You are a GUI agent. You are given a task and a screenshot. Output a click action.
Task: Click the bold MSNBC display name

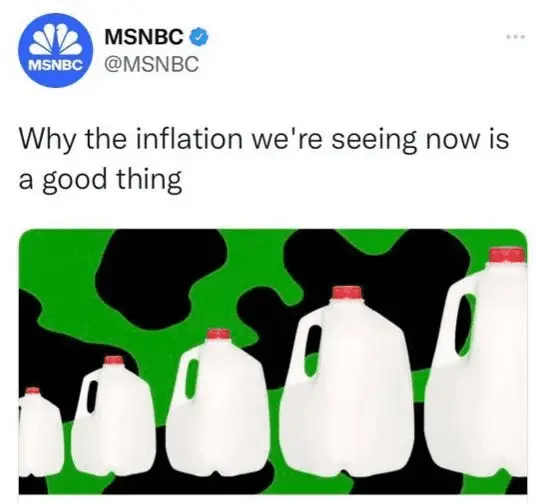143,37
